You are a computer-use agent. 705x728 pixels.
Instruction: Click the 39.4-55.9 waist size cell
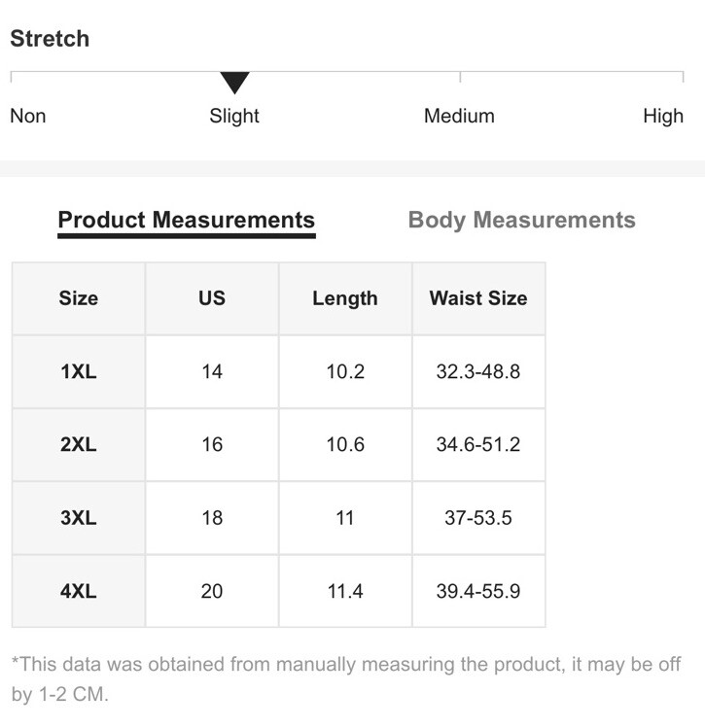point(478,591)
